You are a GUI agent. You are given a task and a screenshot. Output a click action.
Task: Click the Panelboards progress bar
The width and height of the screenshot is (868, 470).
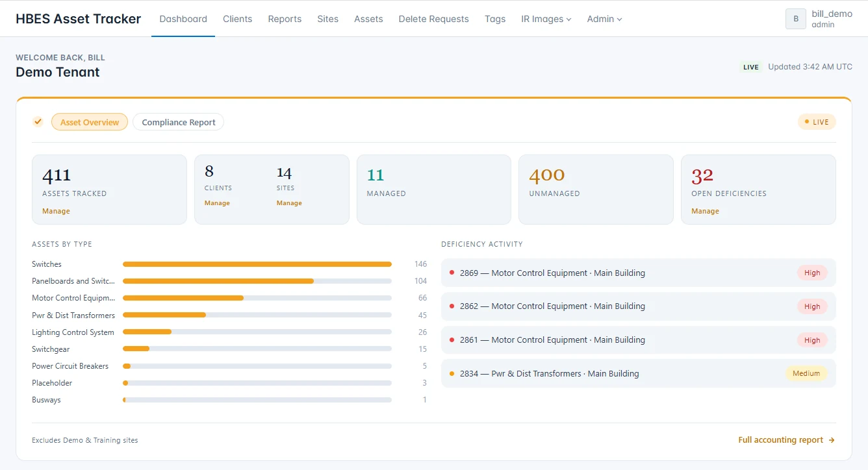pyautogui.click(x=257, y=281)
